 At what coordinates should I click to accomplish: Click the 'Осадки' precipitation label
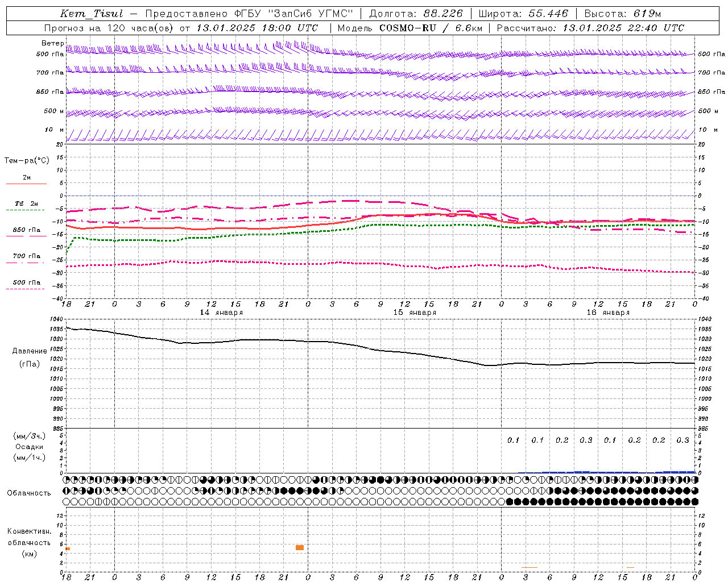30,447
